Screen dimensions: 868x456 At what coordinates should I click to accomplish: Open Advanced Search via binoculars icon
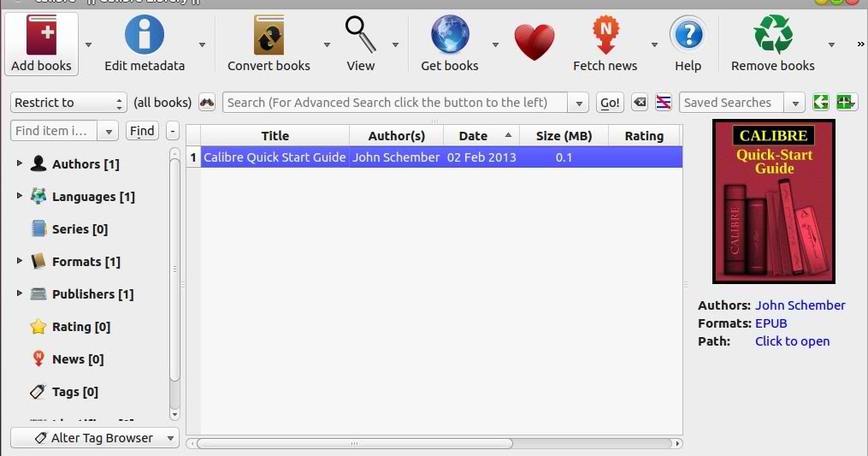(x=207, y=103)
